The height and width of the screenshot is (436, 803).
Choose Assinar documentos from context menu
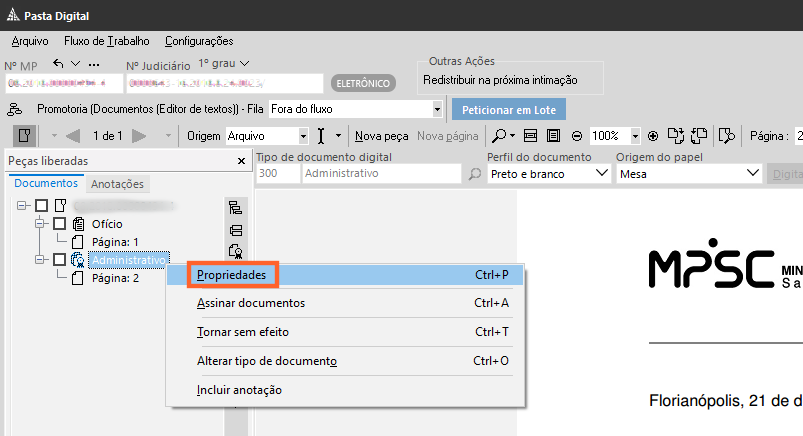251,303
